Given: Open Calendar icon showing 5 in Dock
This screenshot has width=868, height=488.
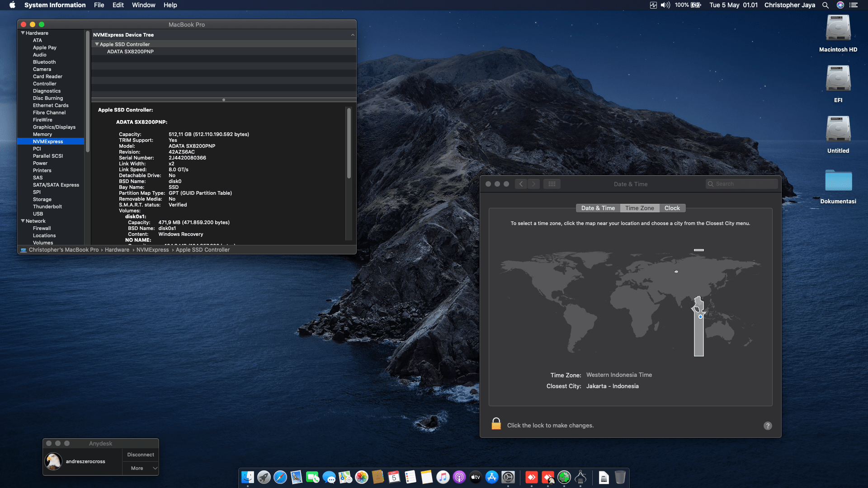Looking at the screenshot, I should (394, 477).
